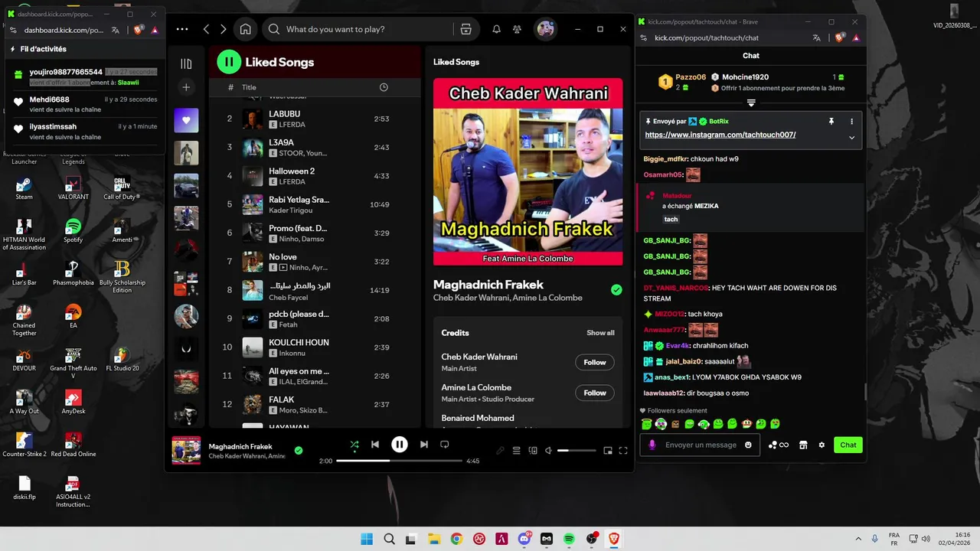Image resolution: width=980 pixels, height=551 pixels.
Task: Open the tachtouch Instagram link in chat
Action: click(x=720, y=135)
